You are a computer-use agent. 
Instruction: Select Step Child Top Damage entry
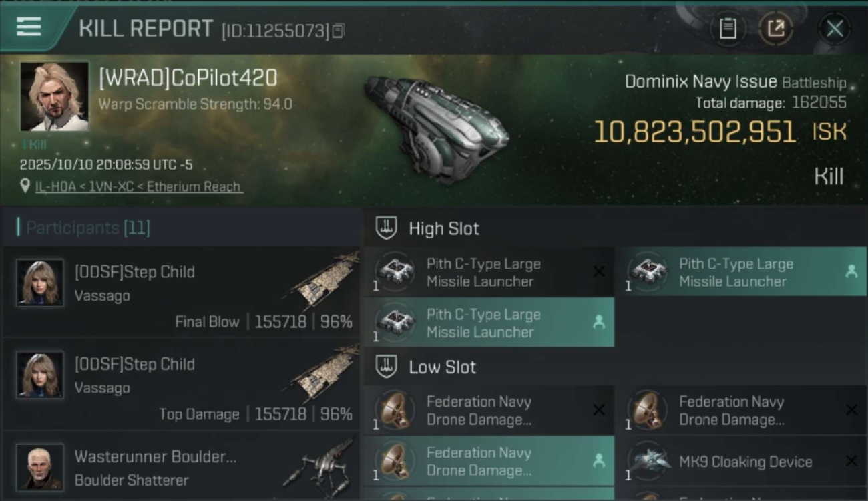180,386
